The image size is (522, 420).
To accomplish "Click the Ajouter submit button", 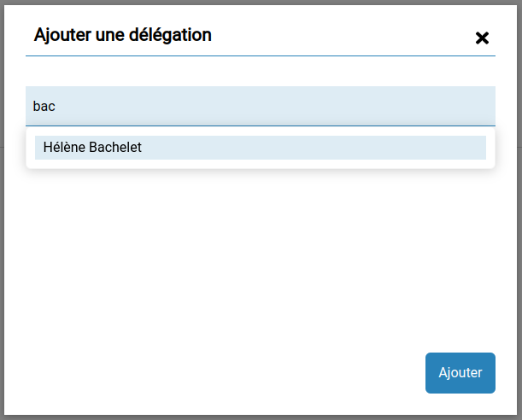I will pos(460,373).
